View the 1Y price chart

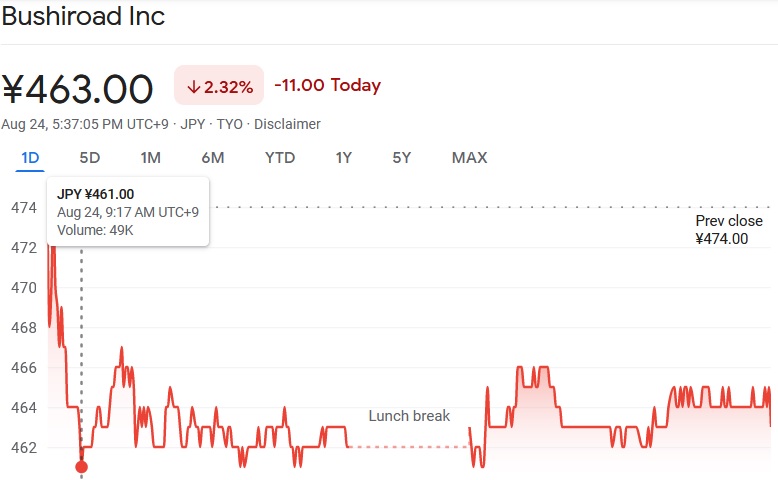(x=343, y=158)
